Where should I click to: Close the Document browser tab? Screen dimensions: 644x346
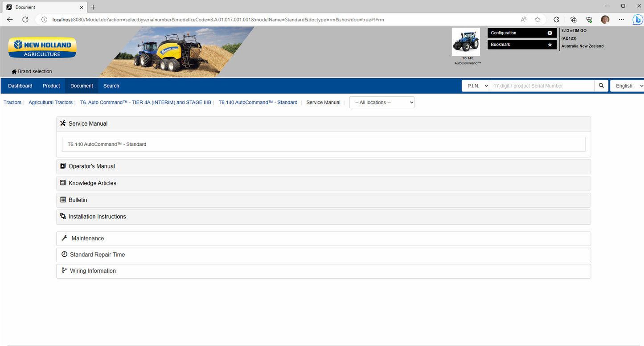point(82,7)
